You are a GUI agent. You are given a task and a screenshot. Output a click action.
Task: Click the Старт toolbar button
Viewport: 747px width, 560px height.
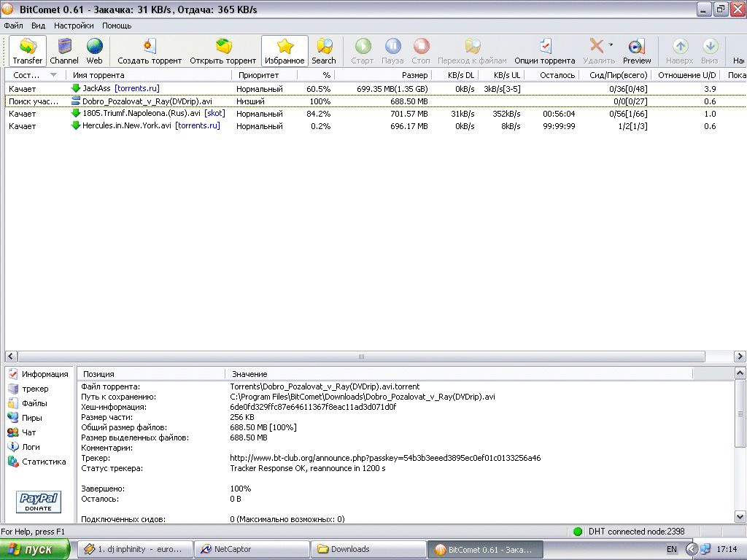pyautogui.click(x=363, y=51)
